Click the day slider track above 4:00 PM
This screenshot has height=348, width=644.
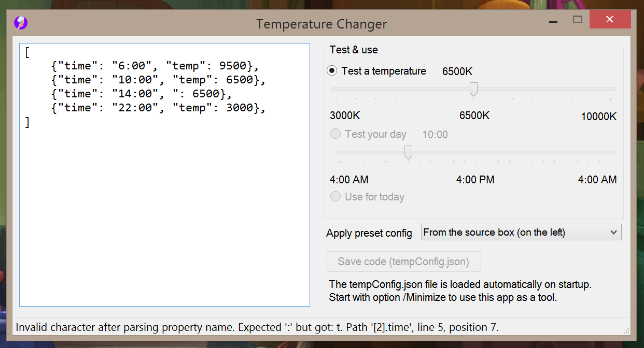point(475,153)
